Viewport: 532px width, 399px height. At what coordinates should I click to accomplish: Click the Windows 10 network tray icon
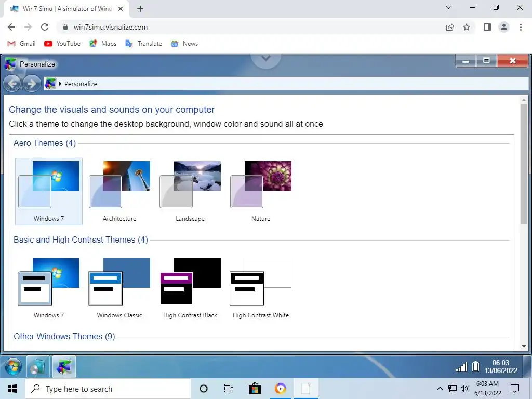[453, 389]
